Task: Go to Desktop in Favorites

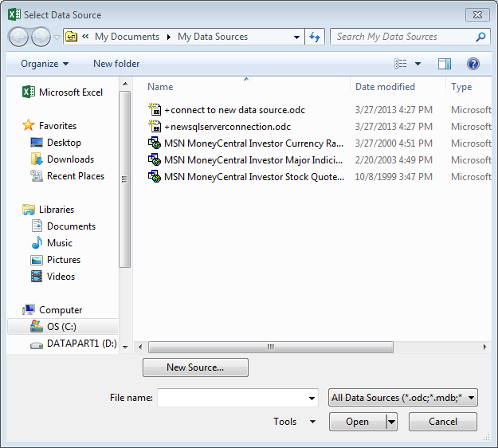Action: pos(56,143)
